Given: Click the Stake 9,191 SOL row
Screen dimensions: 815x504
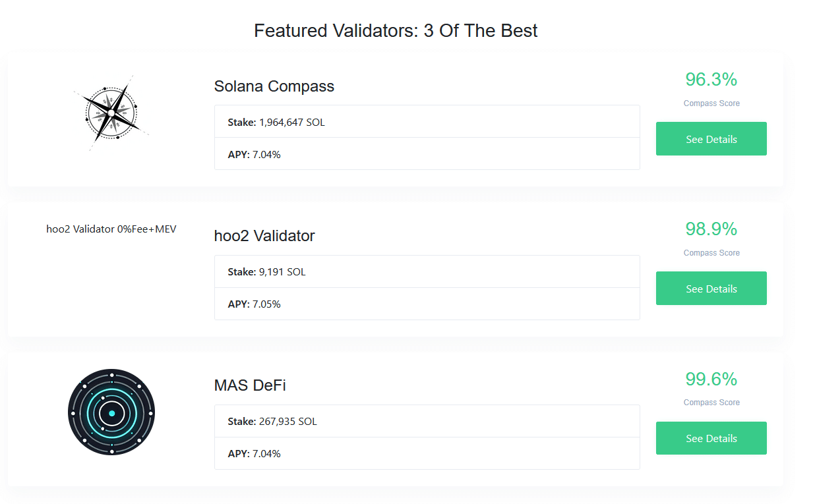Looking at the screenshot, I should pos(427,271).
